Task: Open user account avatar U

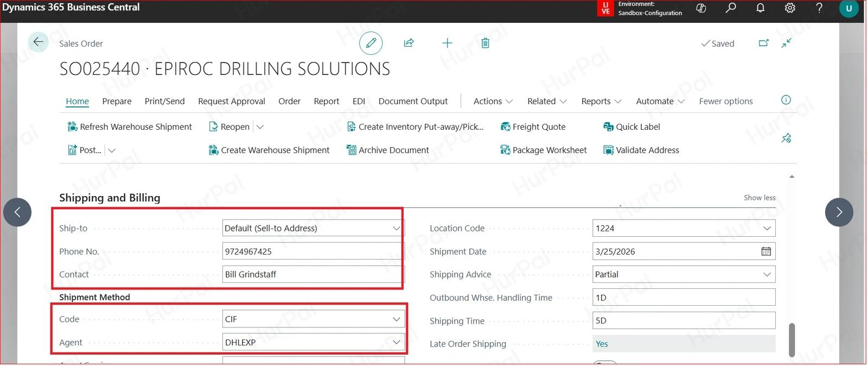Action: pyautogui.click(x=849, y=8)
